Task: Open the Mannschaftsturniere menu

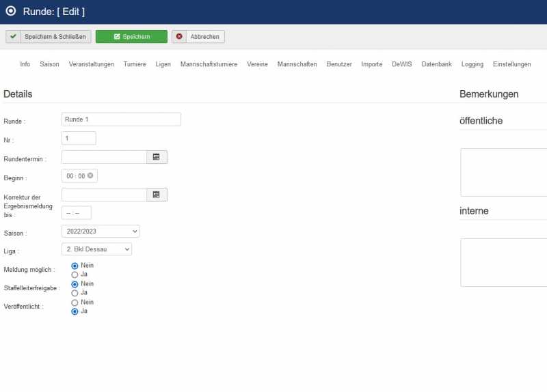Action: tap(209, 64)
